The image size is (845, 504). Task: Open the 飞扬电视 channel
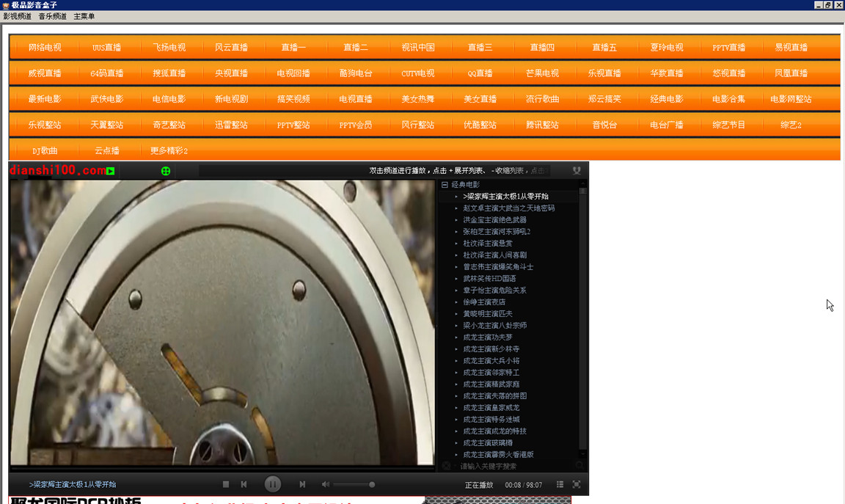[x=169, y=48]
